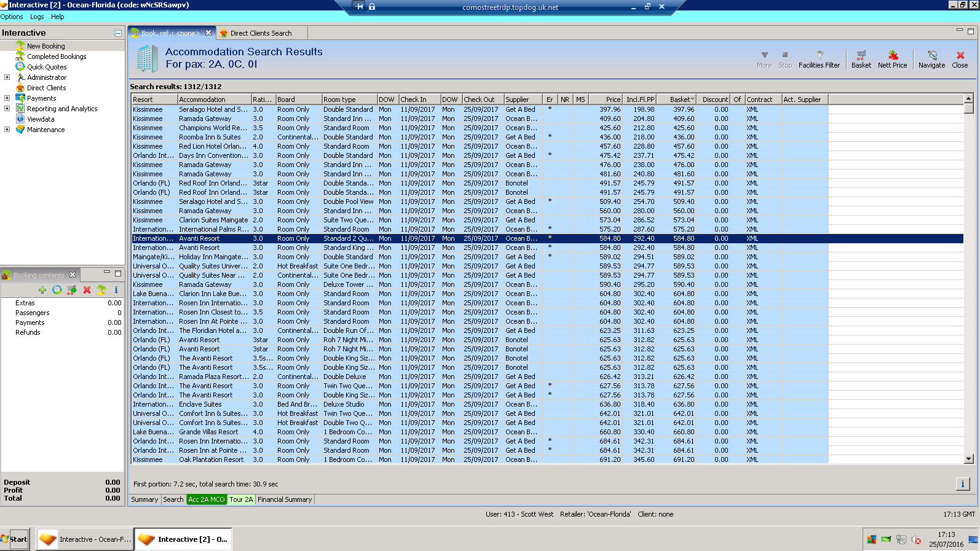Image resolution: width=980 pixels, height=551 pixels.
Task: Click the Facilities Filter funnel button
Action: pyautogui.click(x=819, y=59)
